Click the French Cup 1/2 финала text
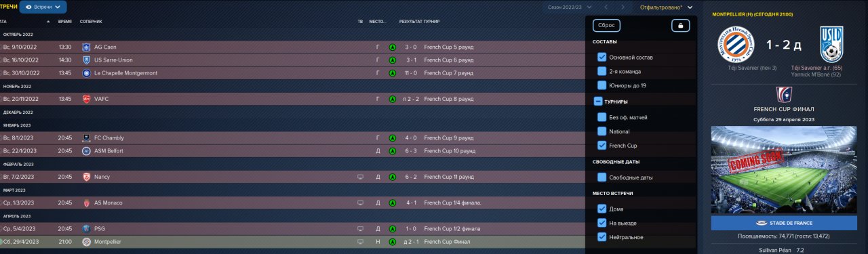The height and width of the screenshot is (254, 868). pyautogui.click(x=452, y=229)
